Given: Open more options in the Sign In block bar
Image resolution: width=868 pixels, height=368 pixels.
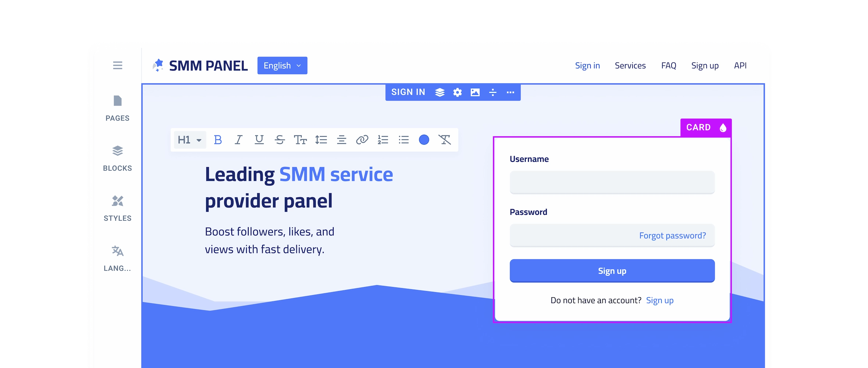Looking at the screenshot, I should point(511,92).
